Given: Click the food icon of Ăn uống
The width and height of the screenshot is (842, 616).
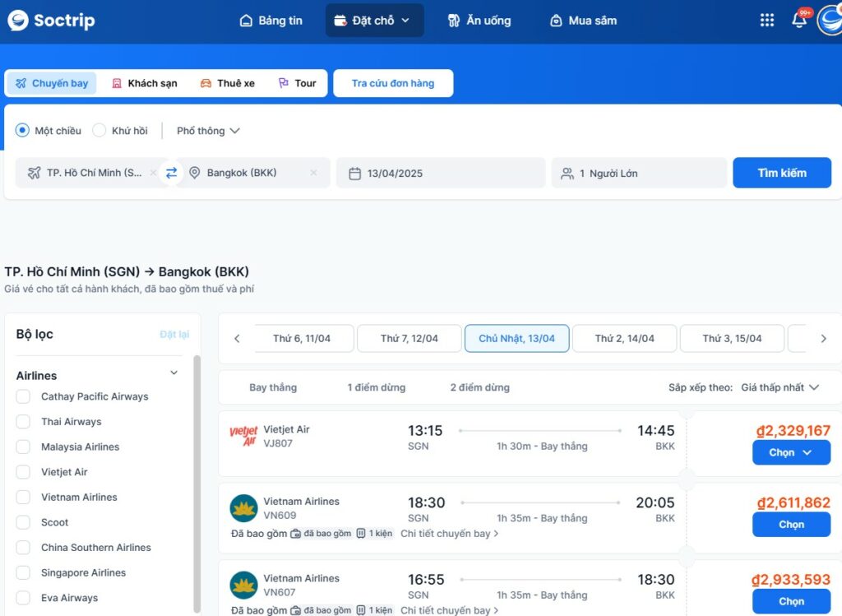Looking at the screenshot, I should click(x=454, y=21).
